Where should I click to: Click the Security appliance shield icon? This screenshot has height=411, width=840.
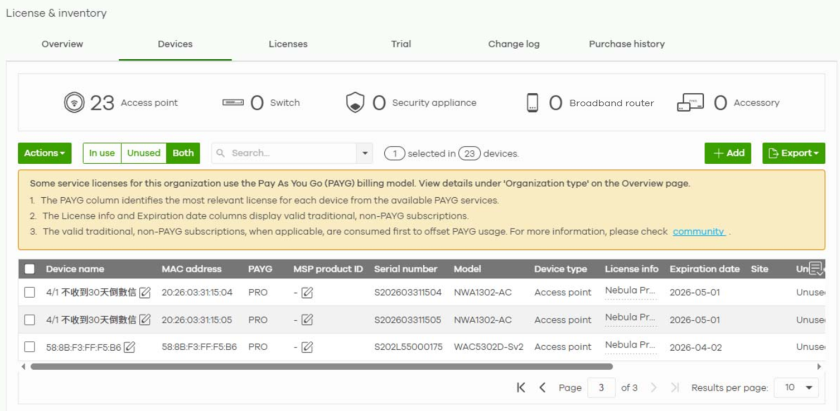[355, 103]
